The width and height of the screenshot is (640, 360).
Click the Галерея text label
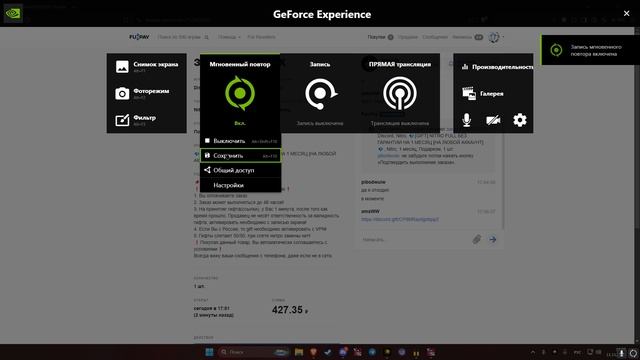491,93
